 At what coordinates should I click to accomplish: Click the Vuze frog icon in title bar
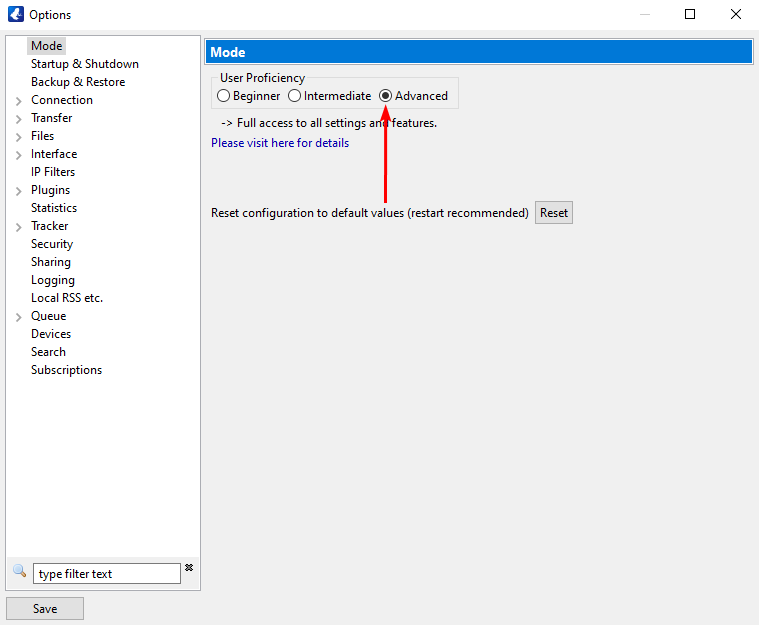(15, 14)
